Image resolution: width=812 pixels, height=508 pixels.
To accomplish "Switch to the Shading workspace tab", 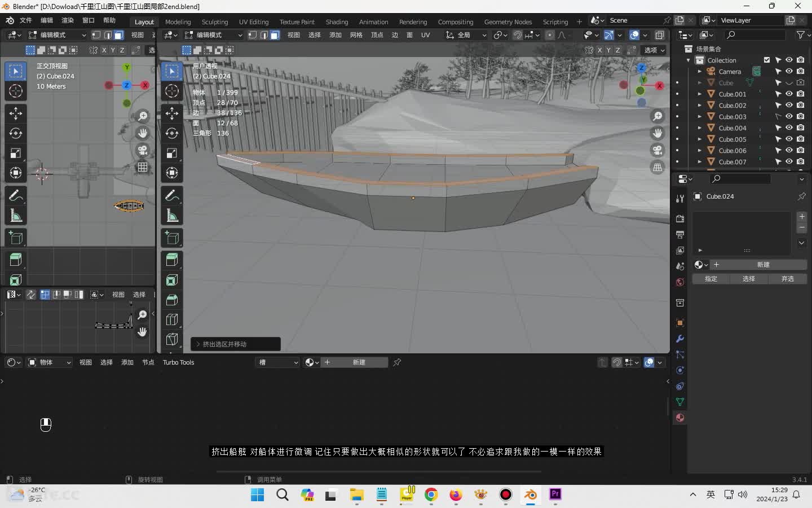I will pos(337,22).
